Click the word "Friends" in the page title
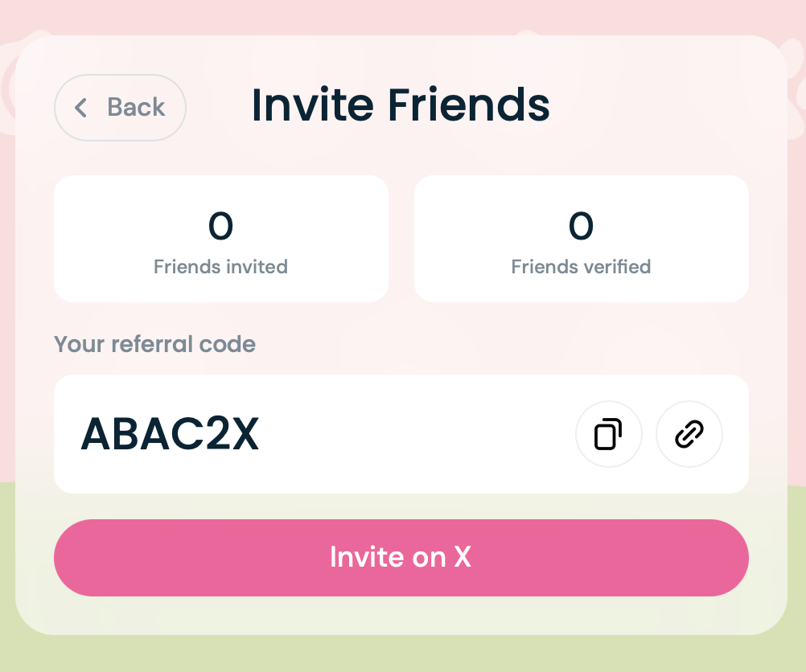This screenshot has height=672, width=806. [468, 105]
